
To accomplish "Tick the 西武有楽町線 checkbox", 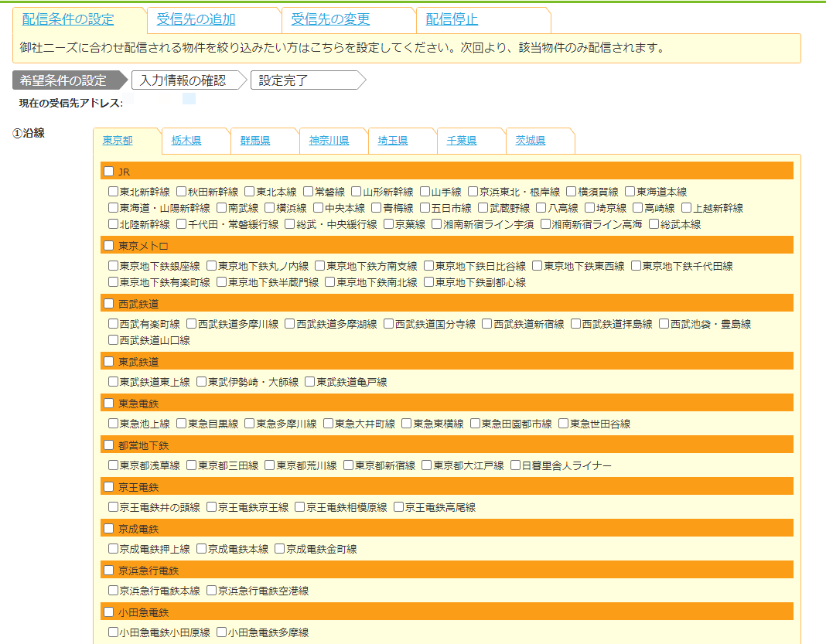I will (x=113, y=323).
